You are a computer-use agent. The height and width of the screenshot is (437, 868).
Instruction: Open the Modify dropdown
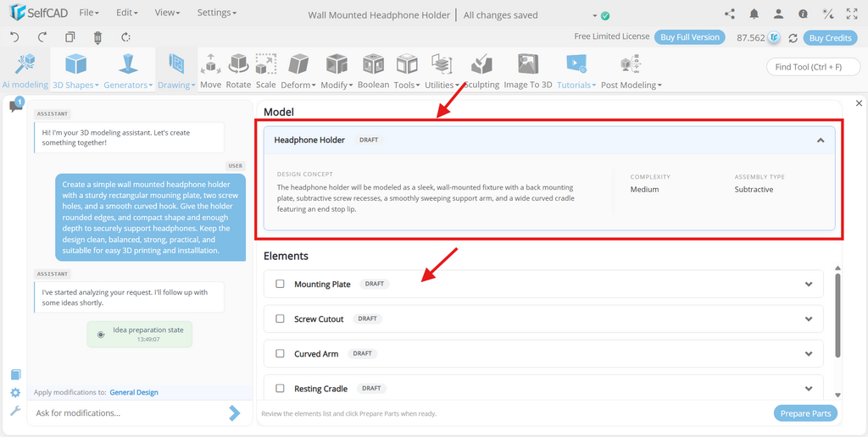(x=337, y=70)
